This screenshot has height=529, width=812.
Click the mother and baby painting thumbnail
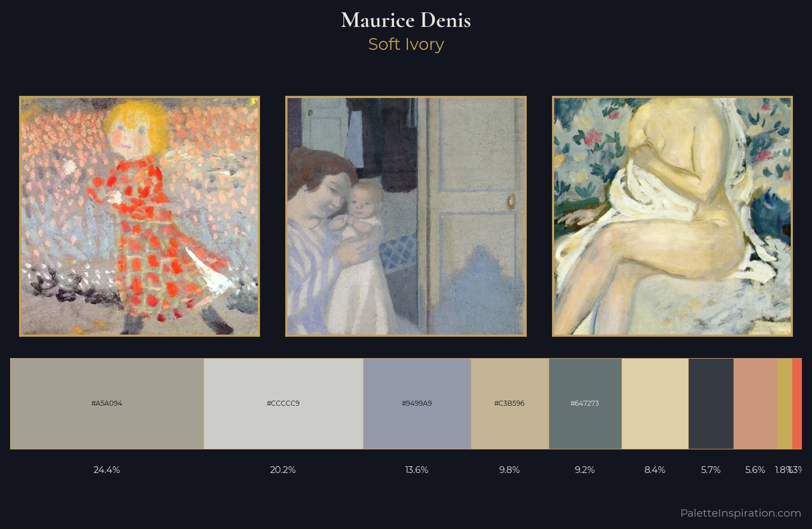[406, 216]
